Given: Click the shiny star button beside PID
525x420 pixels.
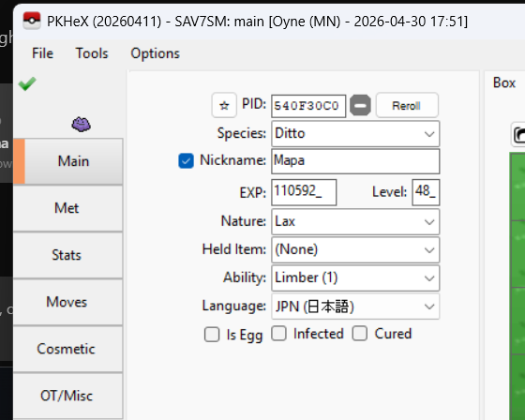Looking at the screenshot, I should click(224, 106).
